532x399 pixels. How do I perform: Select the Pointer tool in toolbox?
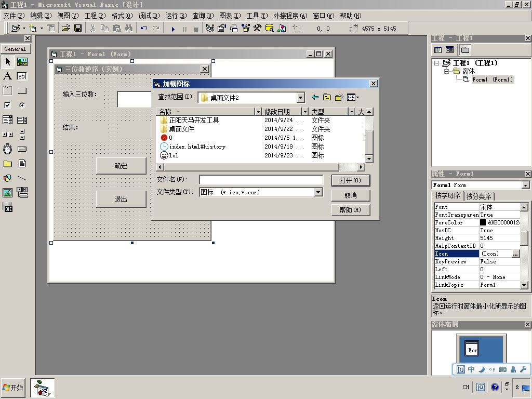[7, 61]
